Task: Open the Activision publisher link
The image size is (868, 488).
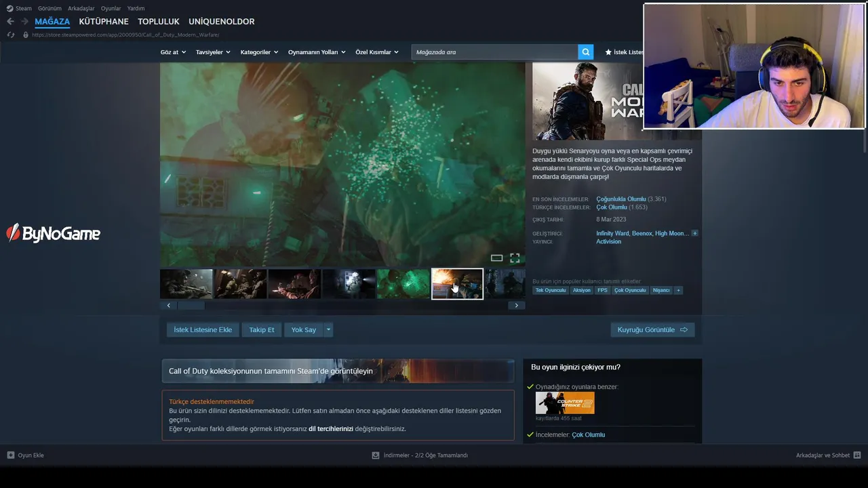Action: pyautogui.click(x=608, y=241)
